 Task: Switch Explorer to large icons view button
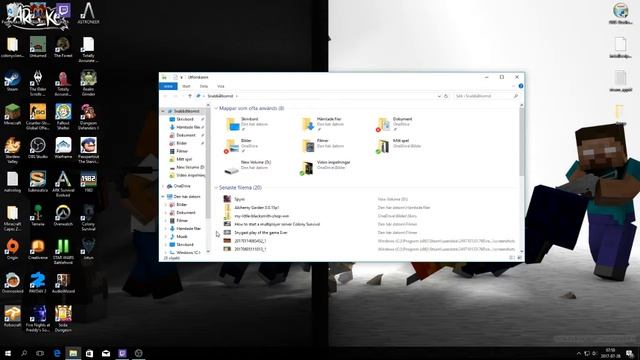(520, 258)
